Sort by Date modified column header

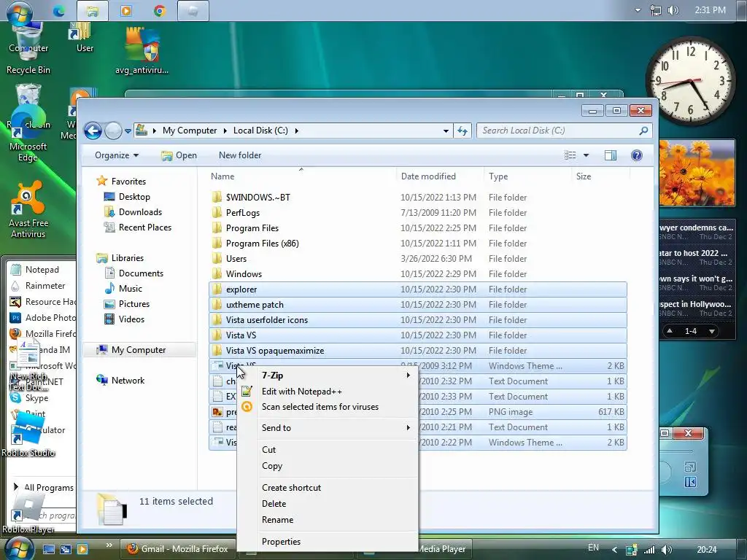pyautogui.click(x=428, y=176)
